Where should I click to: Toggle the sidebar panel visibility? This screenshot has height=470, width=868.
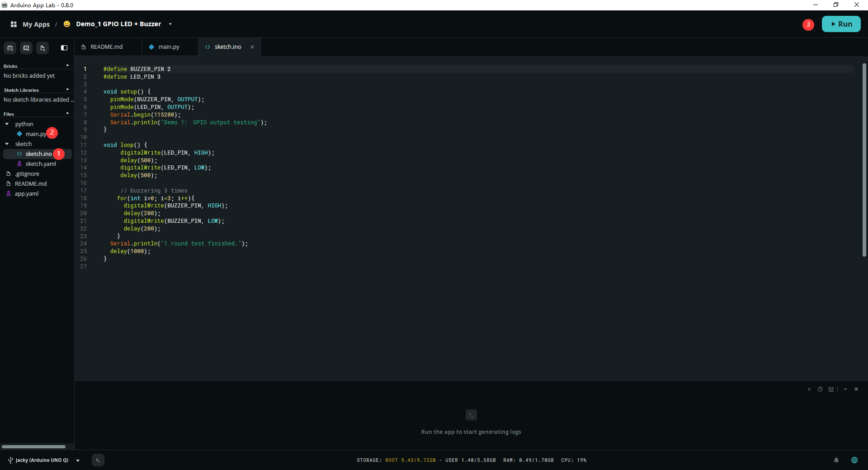pos(64,48)
